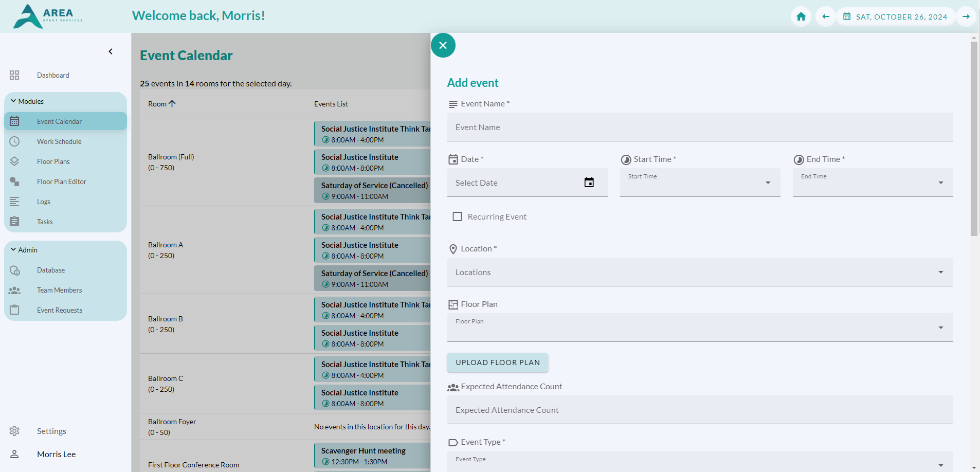Image resolution: width=980 pixels, height=472 pixels.
Task: Open Team Members in Admin section
Action: coord(59,290)
